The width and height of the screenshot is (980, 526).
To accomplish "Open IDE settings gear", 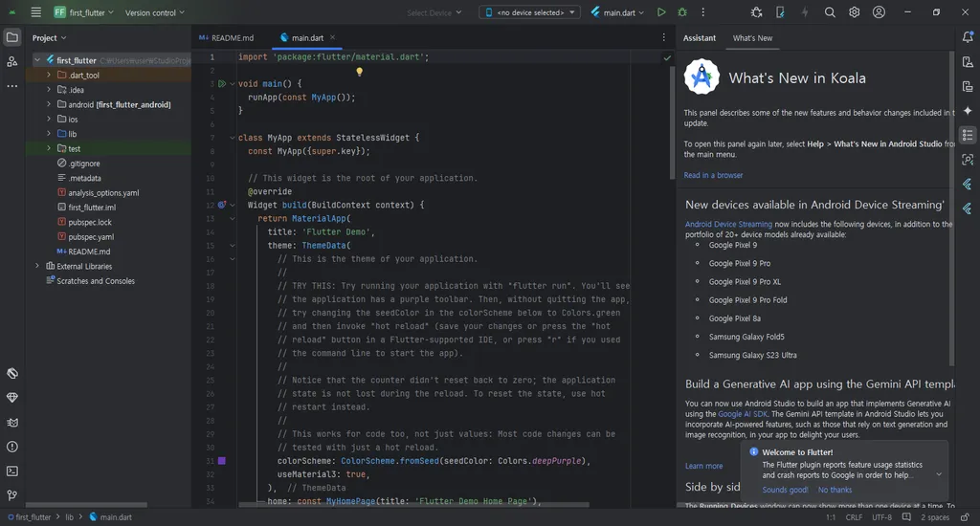I will tap(855, 12).
